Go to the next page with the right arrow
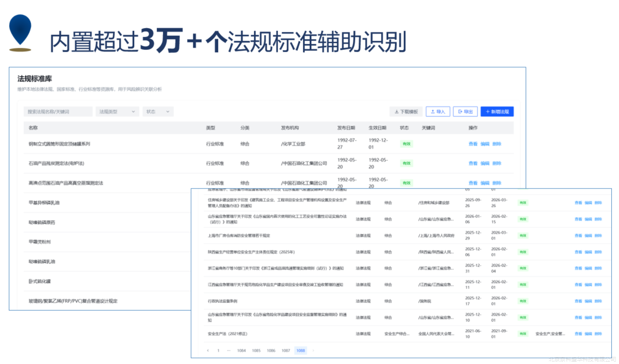The height and width of the screenshot is (364, 619). [314, 350]
